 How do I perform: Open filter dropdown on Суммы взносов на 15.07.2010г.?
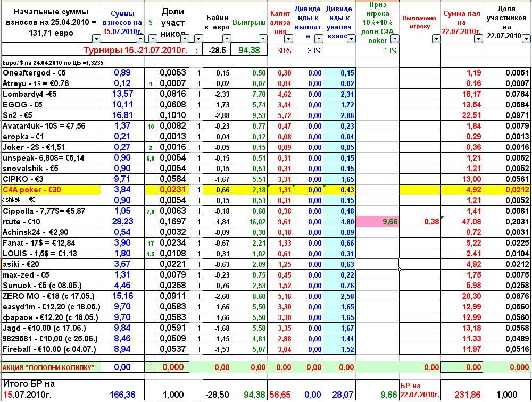click(x=140, y=39)
